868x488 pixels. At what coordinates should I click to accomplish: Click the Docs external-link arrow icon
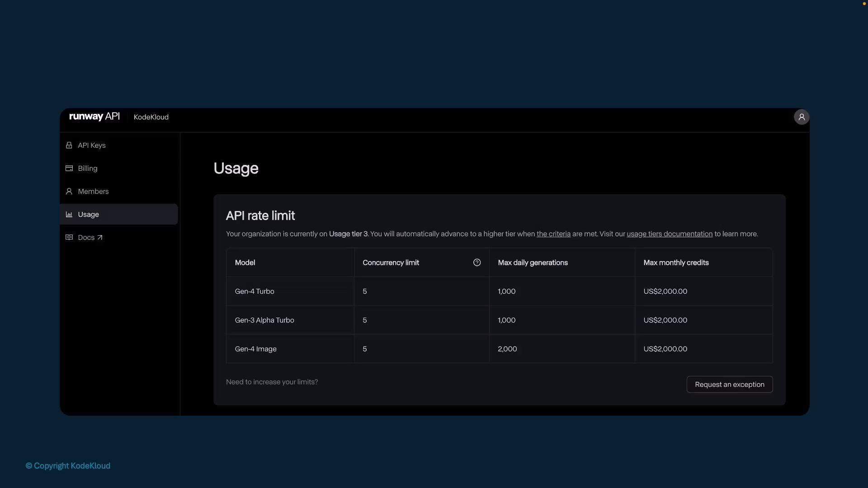pyautogui.click(x=100, y=237)
